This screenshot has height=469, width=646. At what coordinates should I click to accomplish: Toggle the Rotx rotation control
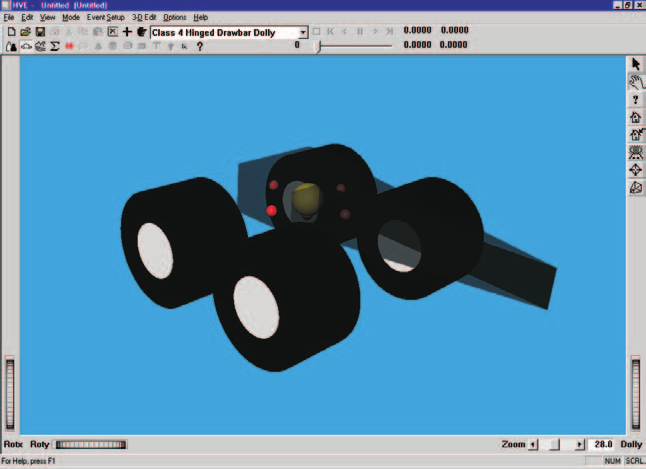[x=13, y=444]
